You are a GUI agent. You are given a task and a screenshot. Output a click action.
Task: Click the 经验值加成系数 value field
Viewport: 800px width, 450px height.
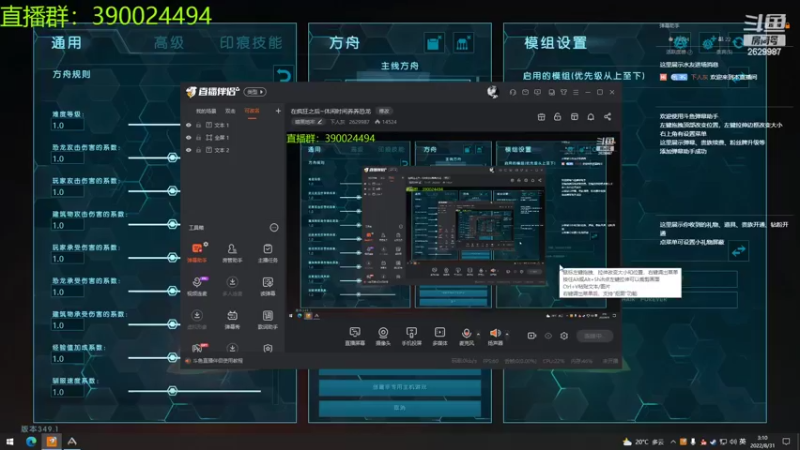67,359
